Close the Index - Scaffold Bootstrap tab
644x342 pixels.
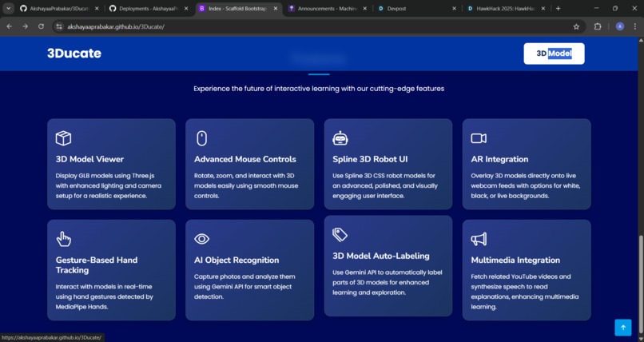pos(275,8)
